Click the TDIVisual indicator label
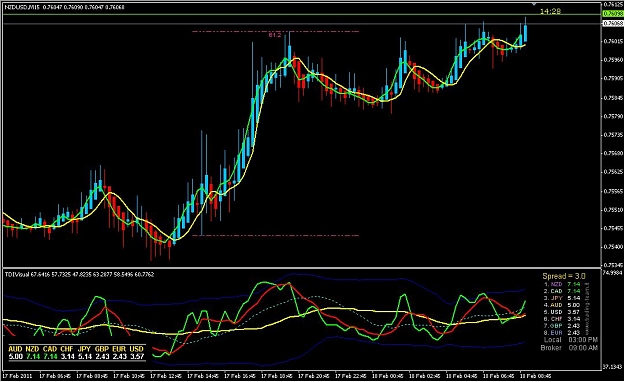The image size is (625, 382). tap(17, 274)
